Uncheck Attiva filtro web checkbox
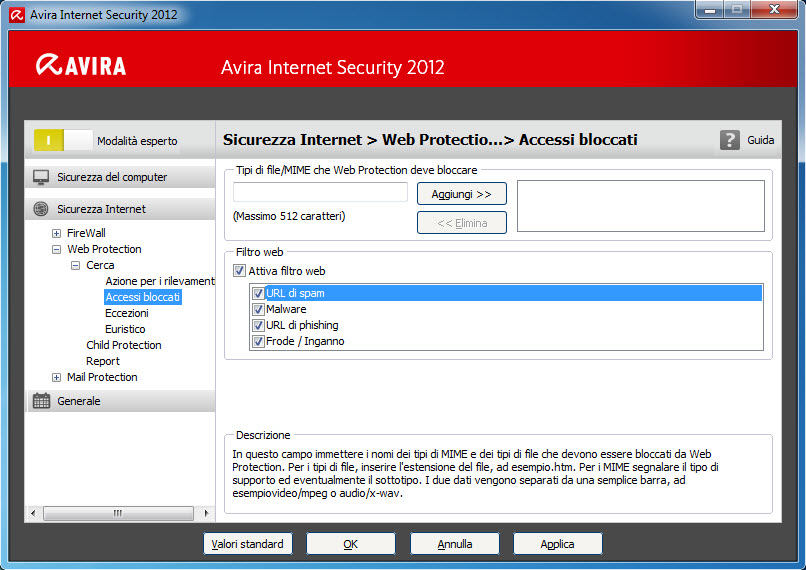 click(x=239, y=271)
